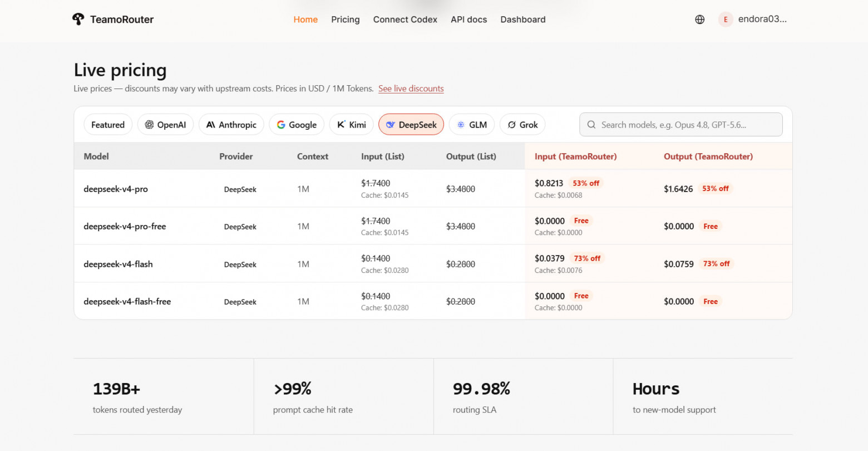Click the Context column header
The height and width of the screenshot is (451, 868).
pyautogui.click(x=313, y=156)
